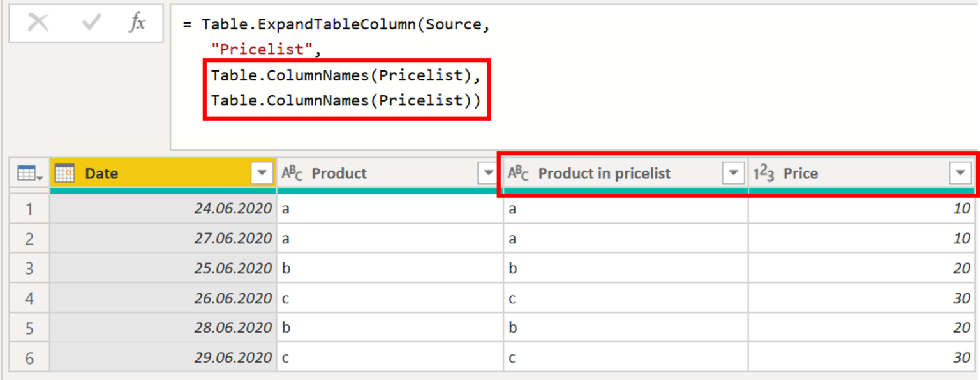980x380 pixels.
Task: Click the confirm checkmark in formula bar
Action: [x=91, y=23]
